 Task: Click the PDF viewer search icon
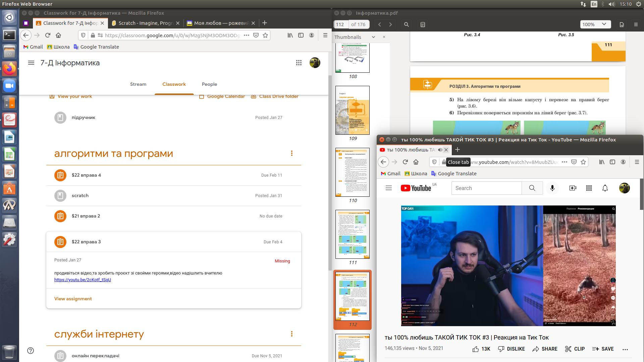[x=406, y=24]
